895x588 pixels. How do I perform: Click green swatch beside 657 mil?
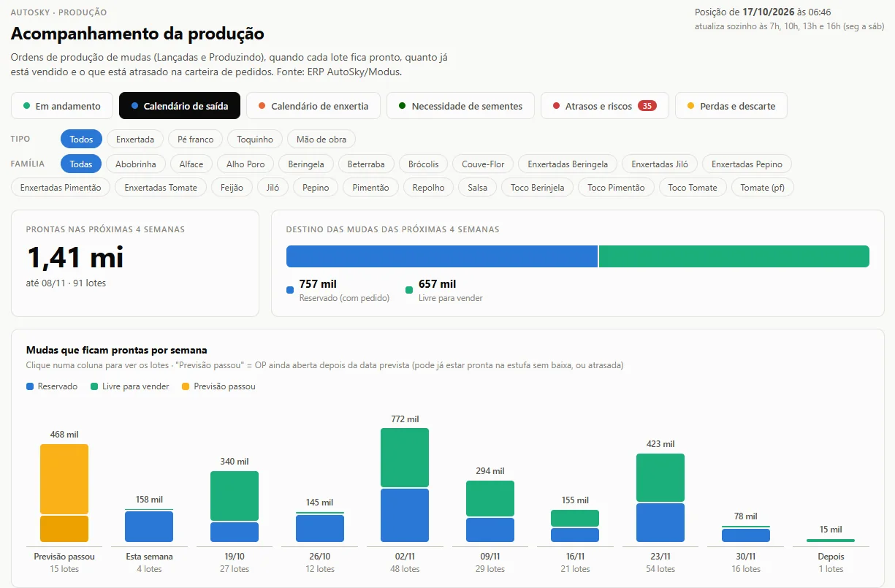point(409,290)
